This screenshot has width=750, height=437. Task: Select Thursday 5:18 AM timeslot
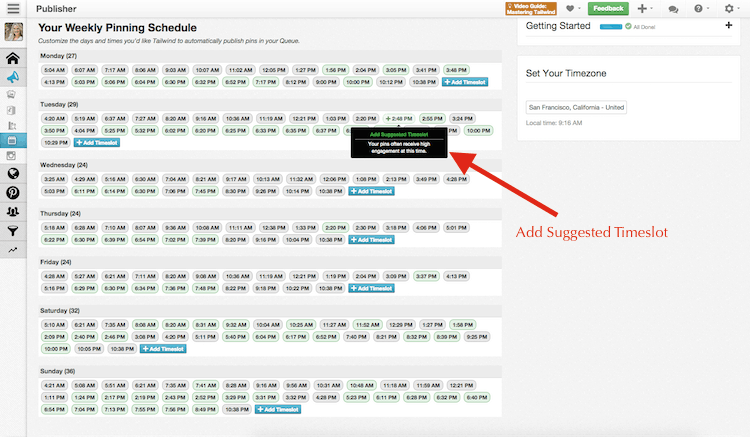coord(55,228)
